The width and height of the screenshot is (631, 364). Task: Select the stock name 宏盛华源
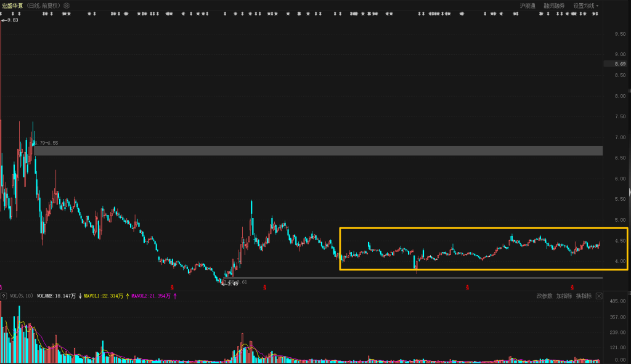coord(12,6)
